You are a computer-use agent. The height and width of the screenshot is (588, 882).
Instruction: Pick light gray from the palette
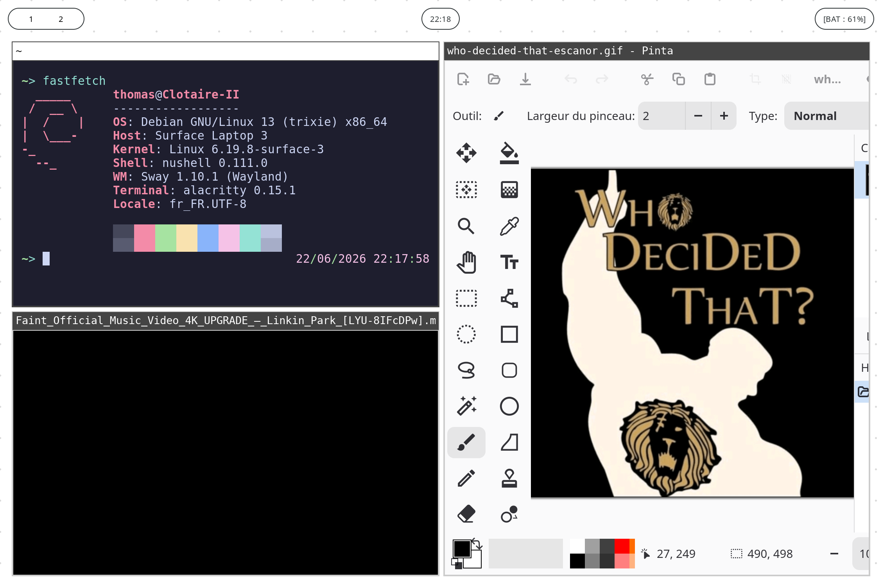coord(592,546)
